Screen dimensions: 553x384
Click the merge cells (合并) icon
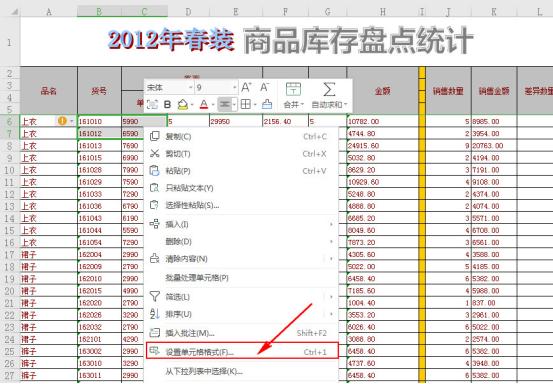pyautogui.click(x=293, y=89)
